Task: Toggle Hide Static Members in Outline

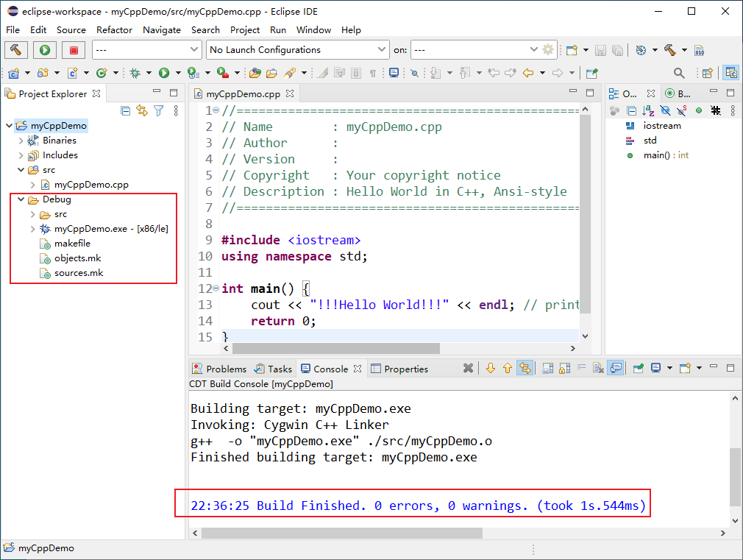Action: [682, 111]
